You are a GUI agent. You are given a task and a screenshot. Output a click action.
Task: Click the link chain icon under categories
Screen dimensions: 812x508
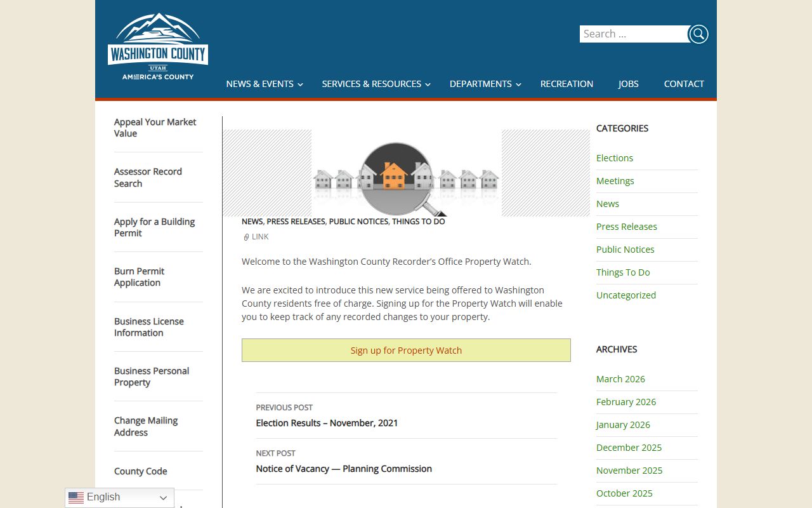pos(246,237)
